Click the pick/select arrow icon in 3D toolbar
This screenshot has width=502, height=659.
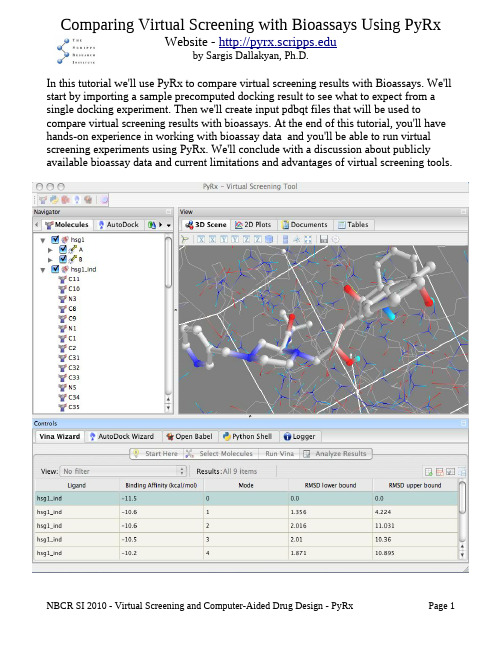point(185,239)
